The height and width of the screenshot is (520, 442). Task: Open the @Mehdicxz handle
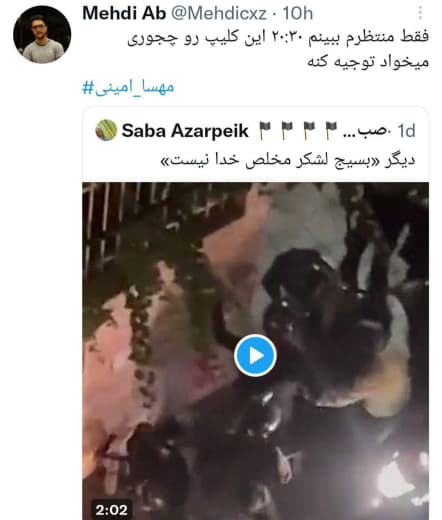pos(219,13)
